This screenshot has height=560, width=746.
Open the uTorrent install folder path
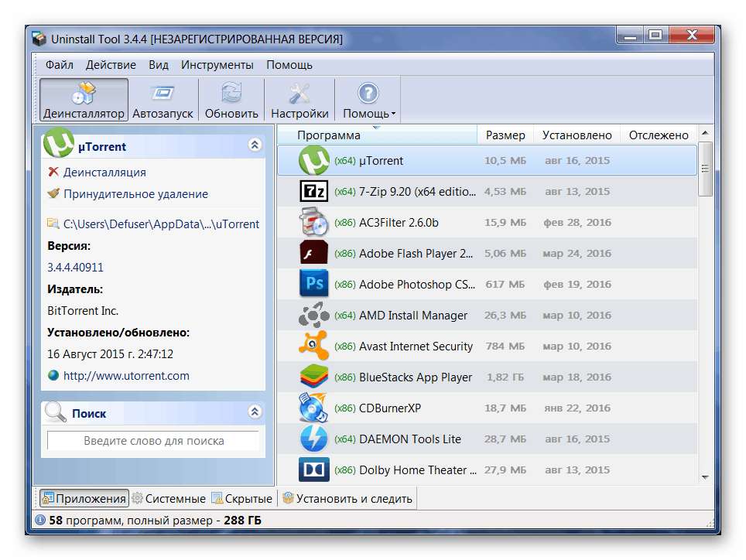point(161,224)
